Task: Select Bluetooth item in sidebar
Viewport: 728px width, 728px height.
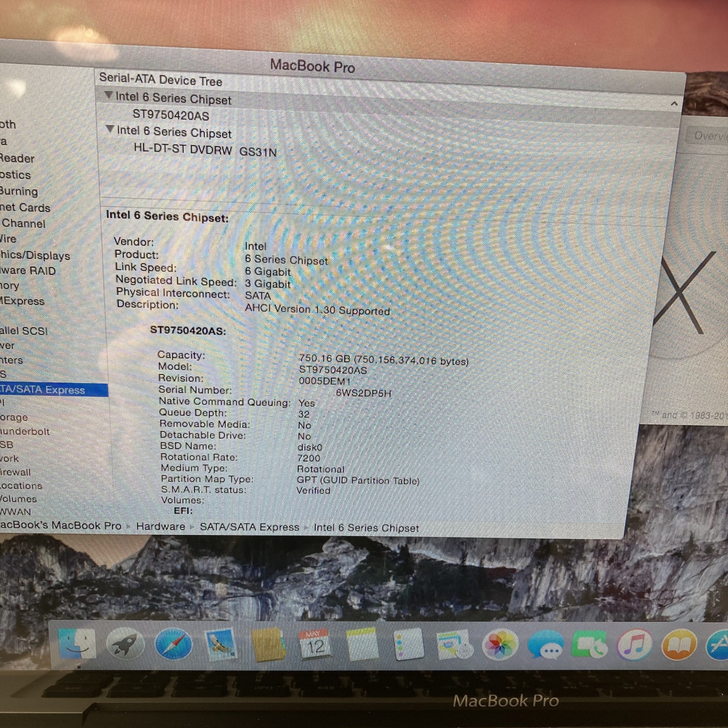Action: tap(8, 124)
